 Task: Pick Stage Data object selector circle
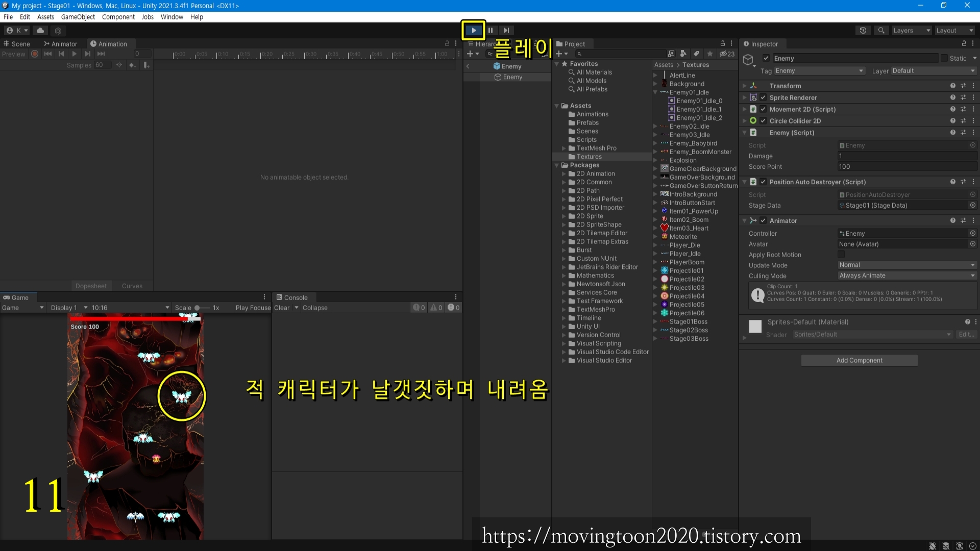(973, 206)
